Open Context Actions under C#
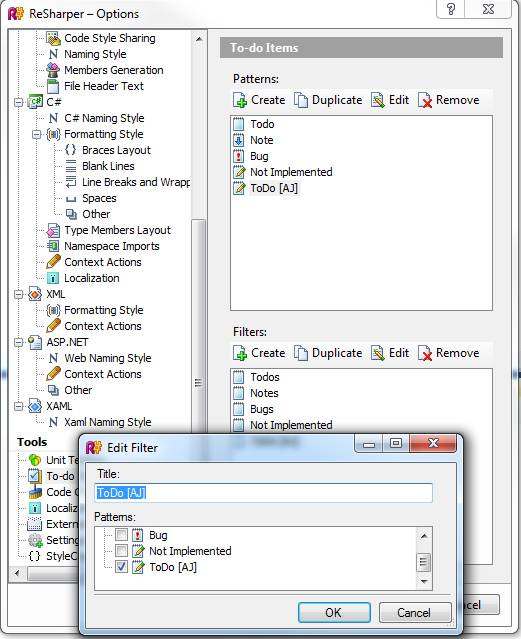The width and height of the screenshot is (521, 639). [94, 262]
